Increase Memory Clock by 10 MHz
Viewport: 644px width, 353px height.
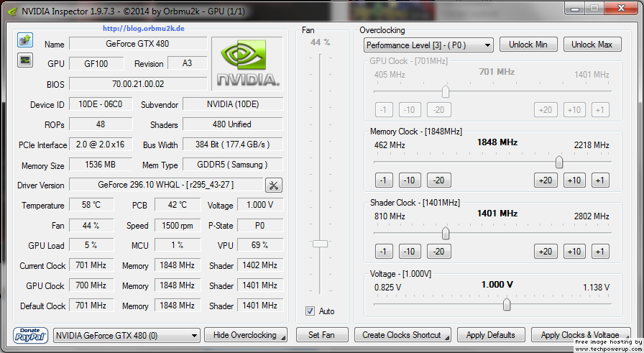point(574,180)
